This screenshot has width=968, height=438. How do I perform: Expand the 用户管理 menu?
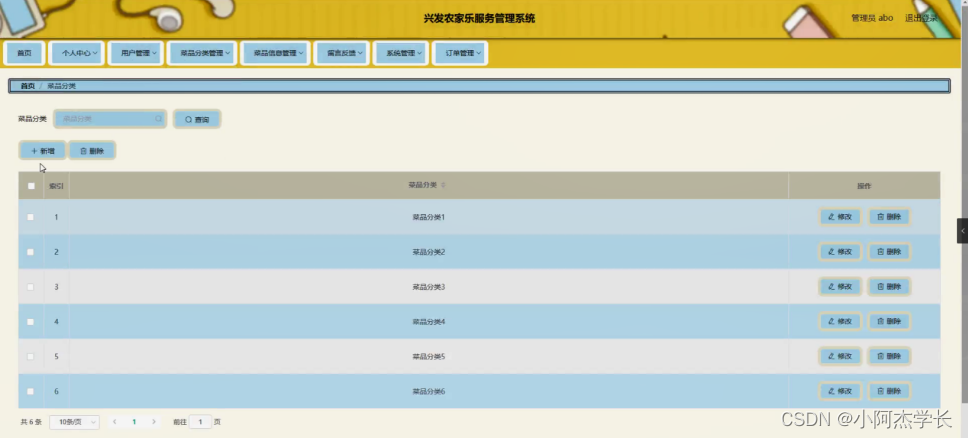(138, 53)
